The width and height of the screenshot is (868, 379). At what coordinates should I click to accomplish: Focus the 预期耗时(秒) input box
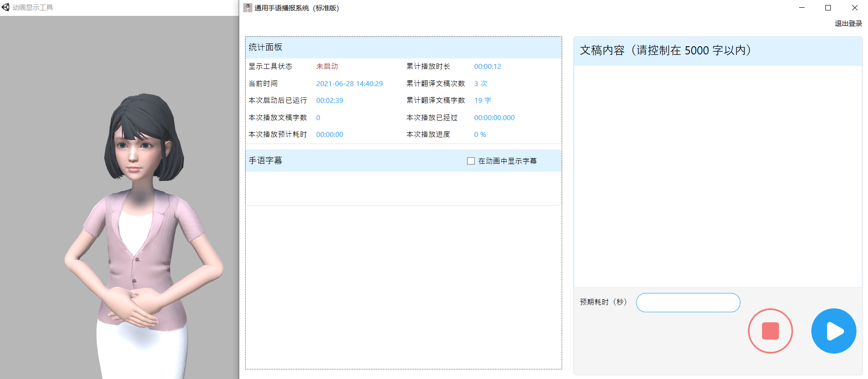pyautogui.click(x=688, y=302)
